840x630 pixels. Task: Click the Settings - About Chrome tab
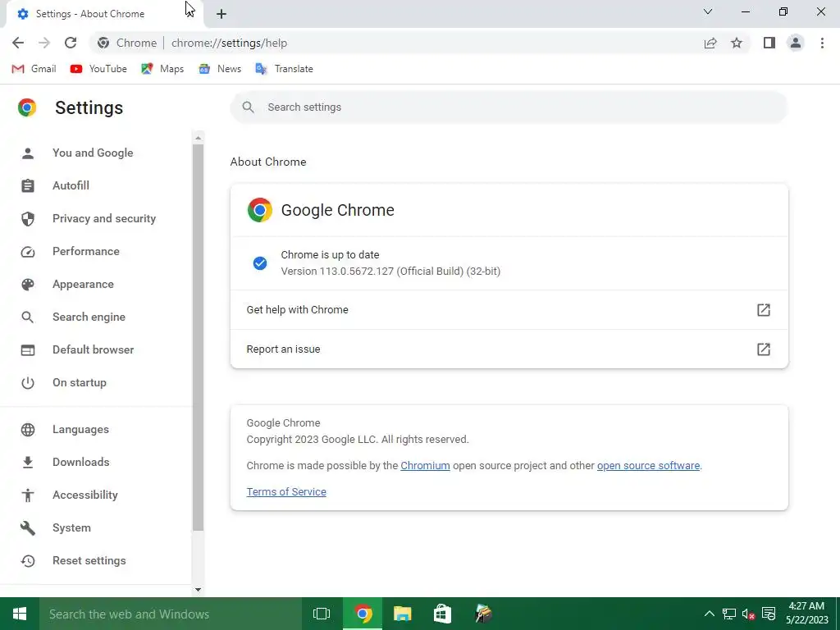coord(104,14)
